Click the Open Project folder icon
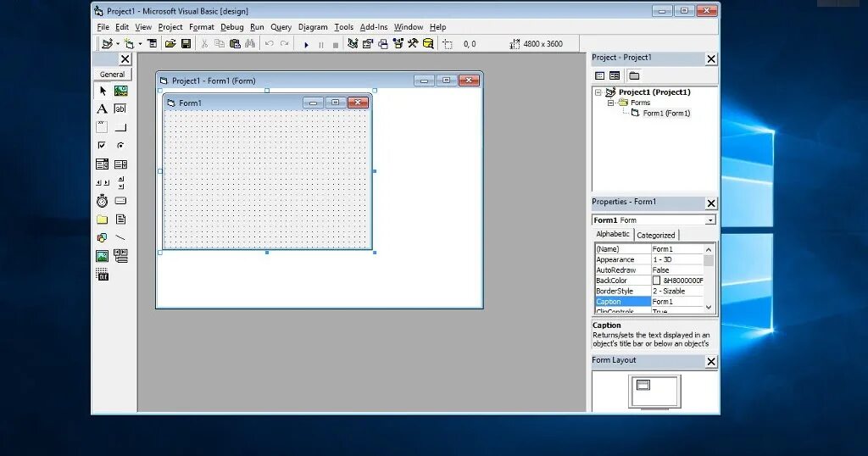Screen dimensions: 868x456 (170, 44)
